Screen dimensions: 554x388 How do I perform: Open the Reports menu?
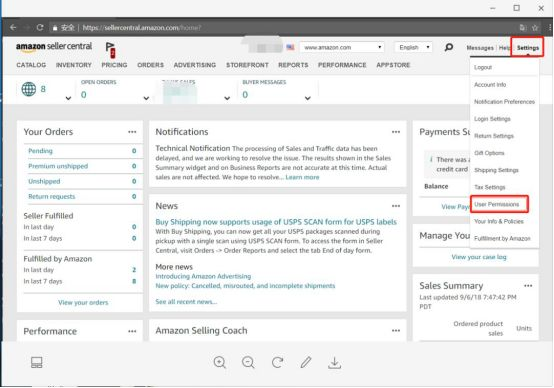293,65
